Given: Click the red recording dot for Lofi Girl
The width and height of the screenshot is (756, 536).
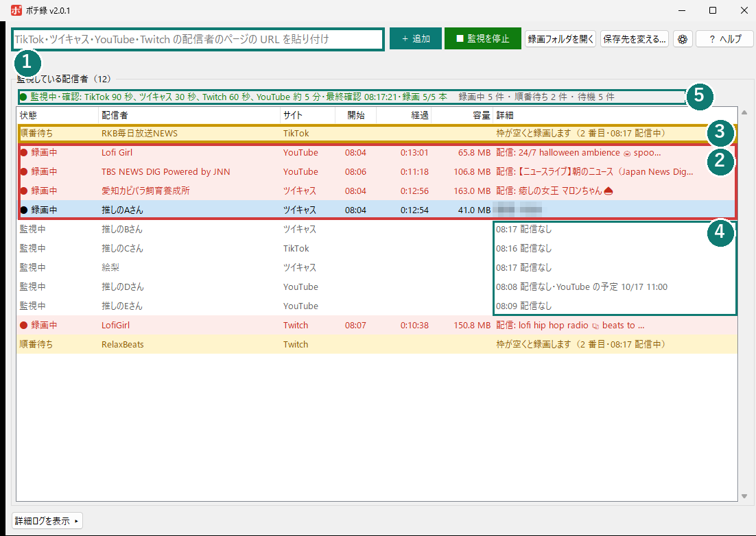Looking at the screenshot, I should 23,153.
